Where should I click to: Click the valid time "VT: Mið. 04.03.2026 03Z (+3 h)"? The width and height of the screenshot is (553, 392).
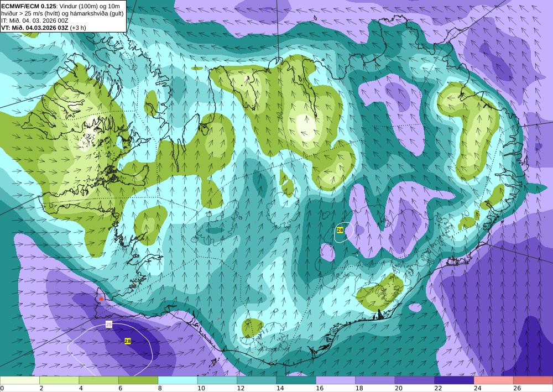pos(43,28)
